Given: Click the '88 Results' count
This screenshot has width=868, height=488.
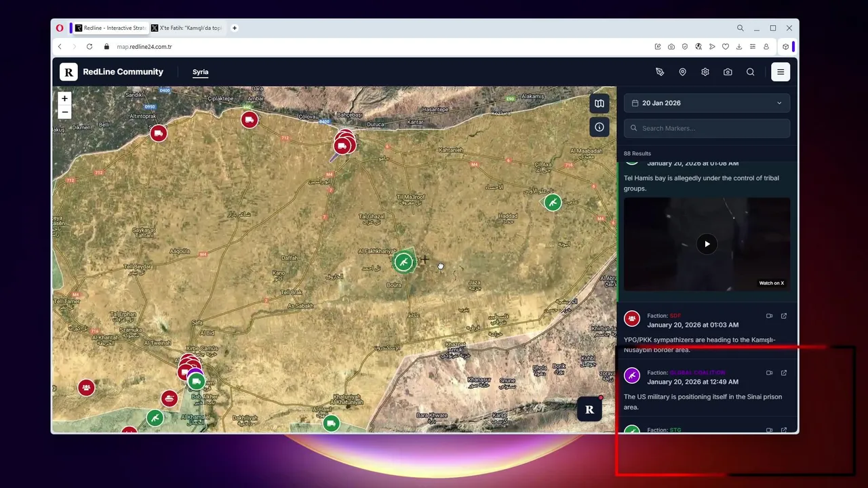Looking at the screenshot, I should [637, 154].
